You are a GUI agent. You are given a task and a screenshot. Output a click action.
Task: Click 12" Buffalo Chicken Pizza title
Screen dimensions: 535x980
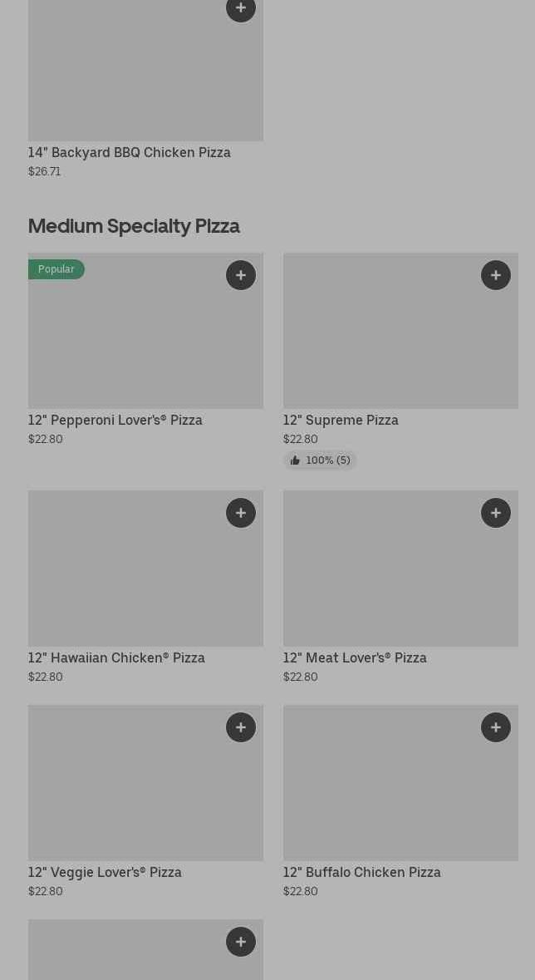(x=362, y=872)
